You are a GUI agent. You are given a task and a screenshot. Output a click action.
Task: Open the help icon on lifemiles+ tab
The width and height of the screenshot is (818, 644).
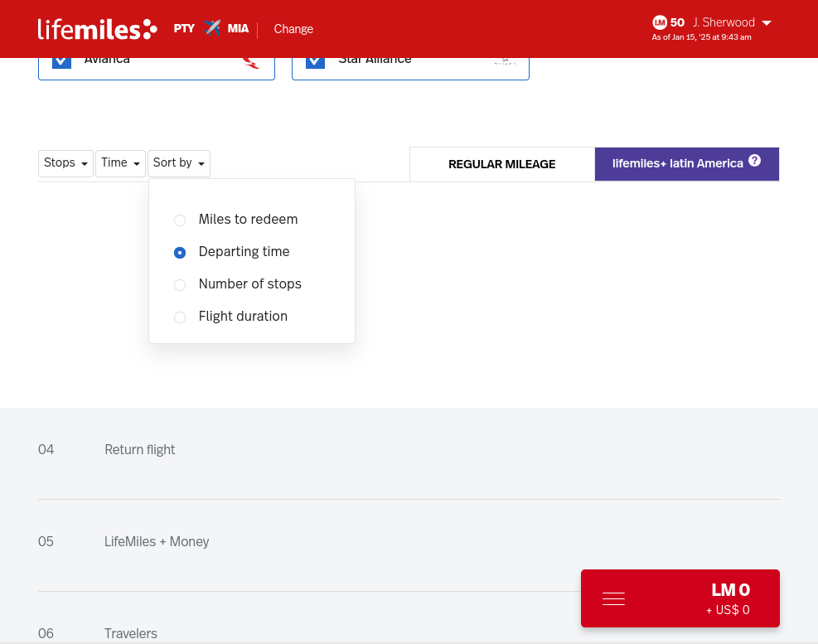pos(754,161)
